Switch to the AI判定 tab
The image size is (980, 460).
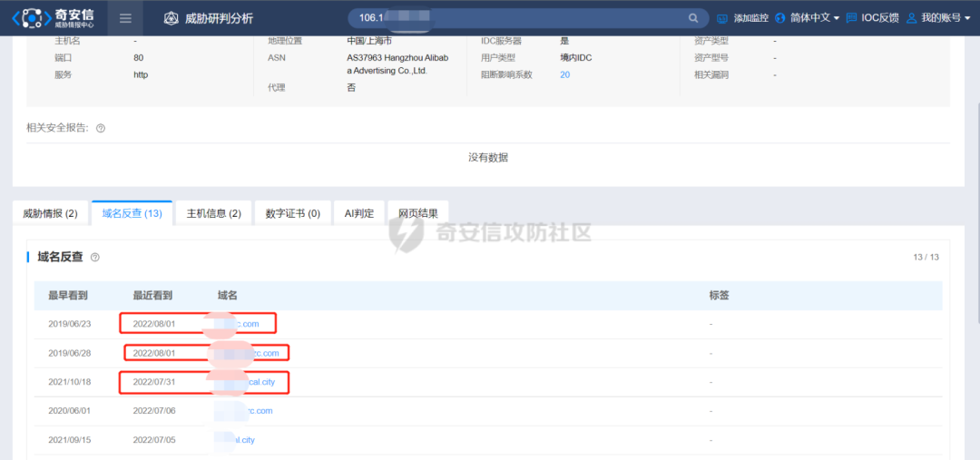(359, 214)
